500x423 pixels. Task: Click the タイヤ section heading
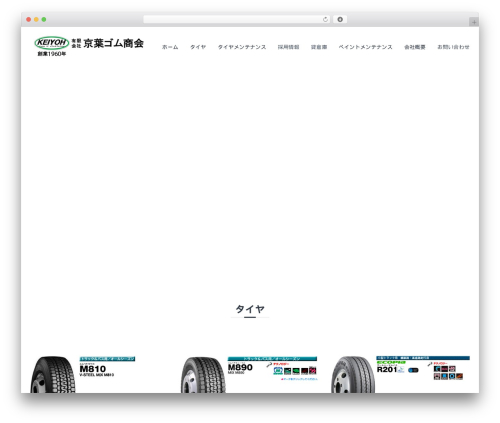point(250,309)
